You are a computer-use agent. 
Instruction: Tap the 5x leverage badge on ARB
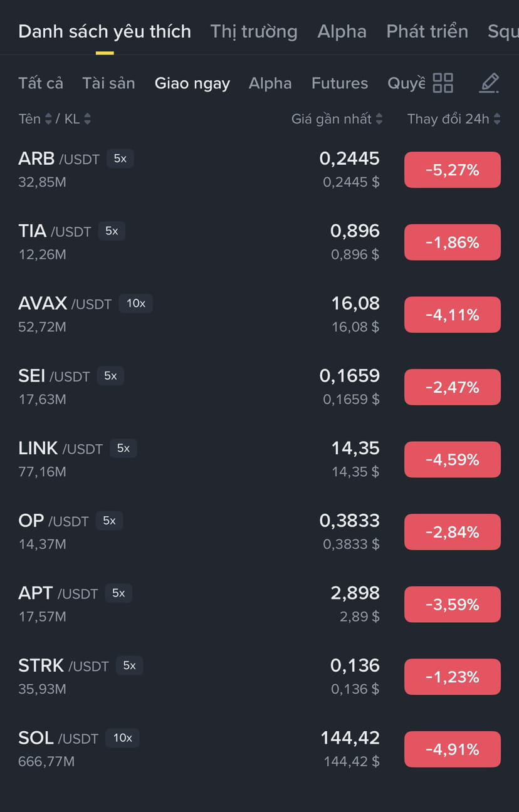(120, 159)
